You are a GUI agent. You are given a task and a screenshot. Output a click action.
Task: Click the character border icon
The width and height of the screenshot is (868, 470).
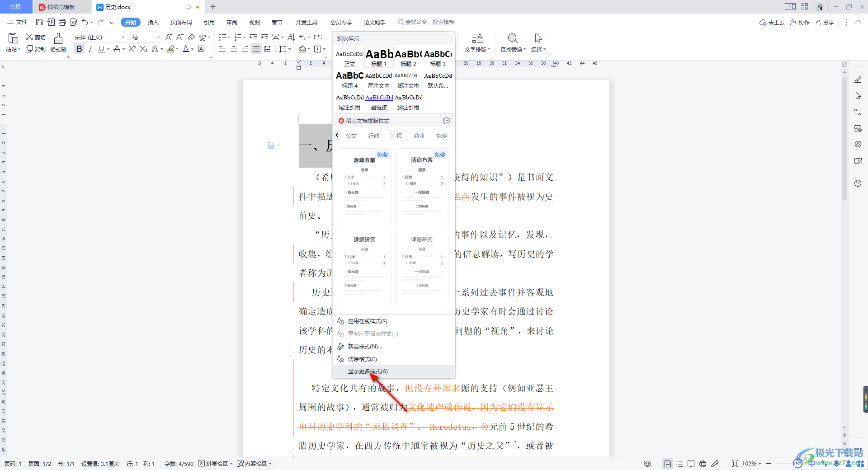[x=201, y=49]
